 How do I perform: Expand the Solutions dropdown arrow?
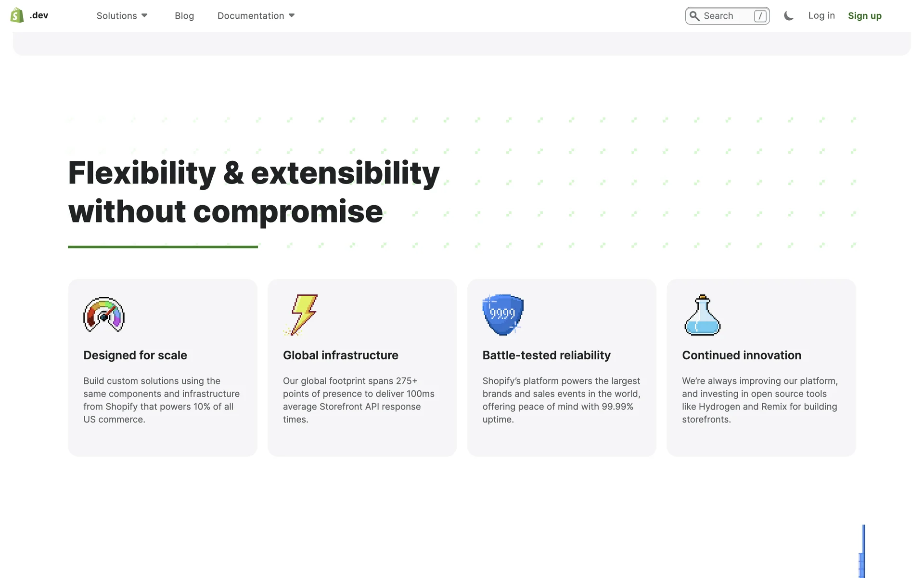click(x=144, y=16)
